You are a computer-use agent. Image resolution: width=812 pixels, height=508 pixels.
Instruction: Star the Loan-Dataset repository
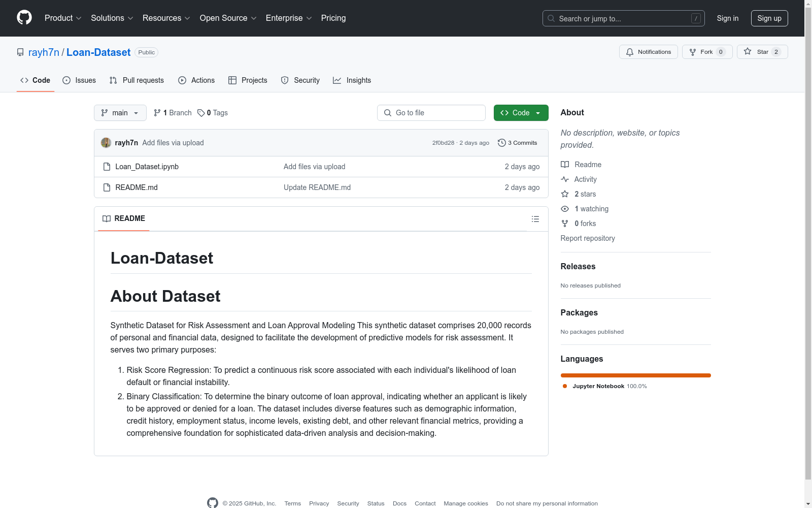click(x=762, y=52)
